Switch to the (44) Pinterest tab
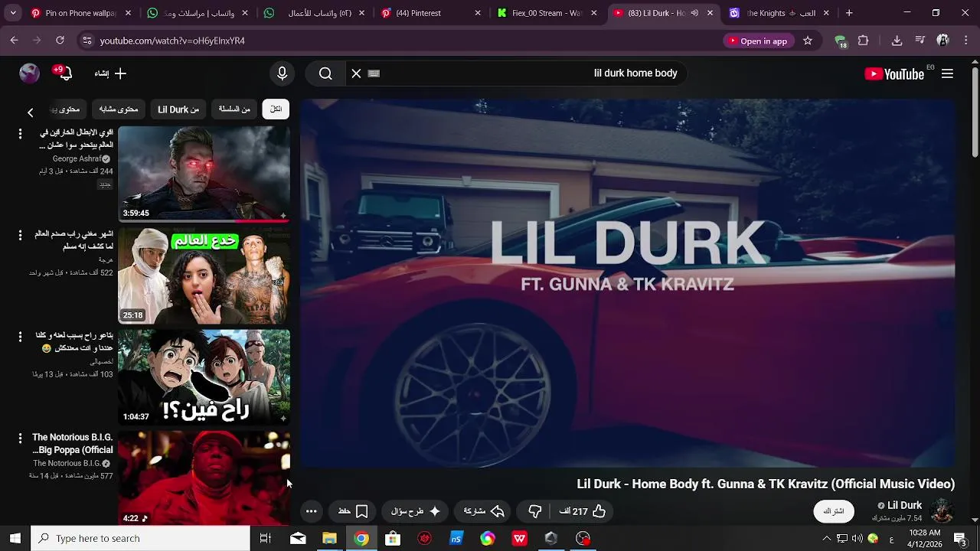 431,13
